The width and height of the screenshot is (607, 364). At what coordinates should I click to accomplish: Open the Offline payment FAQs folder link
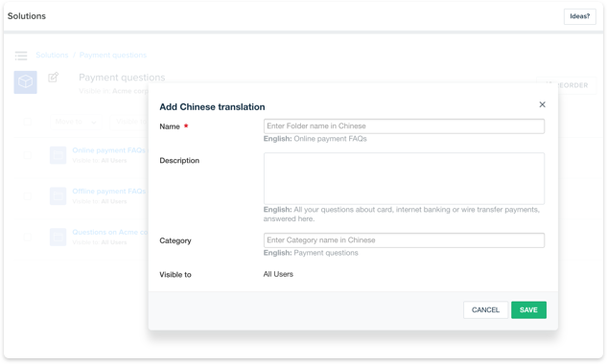(109, 191)
